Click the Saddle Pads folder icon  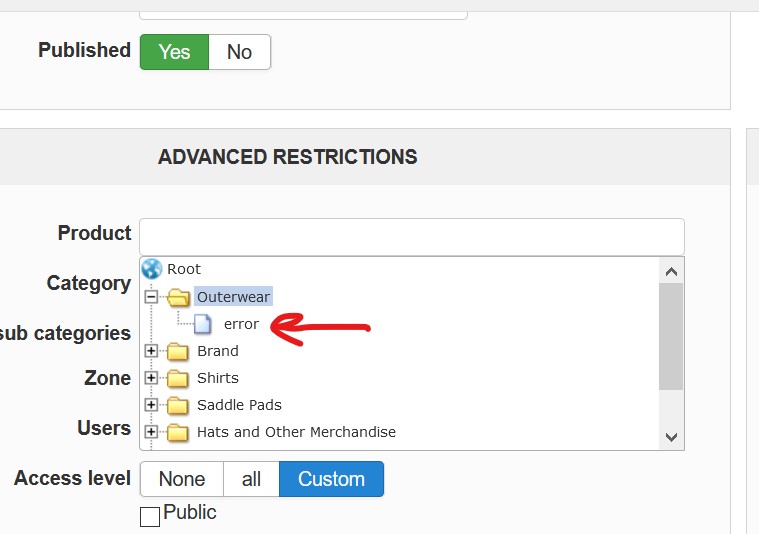click(179, 405)
